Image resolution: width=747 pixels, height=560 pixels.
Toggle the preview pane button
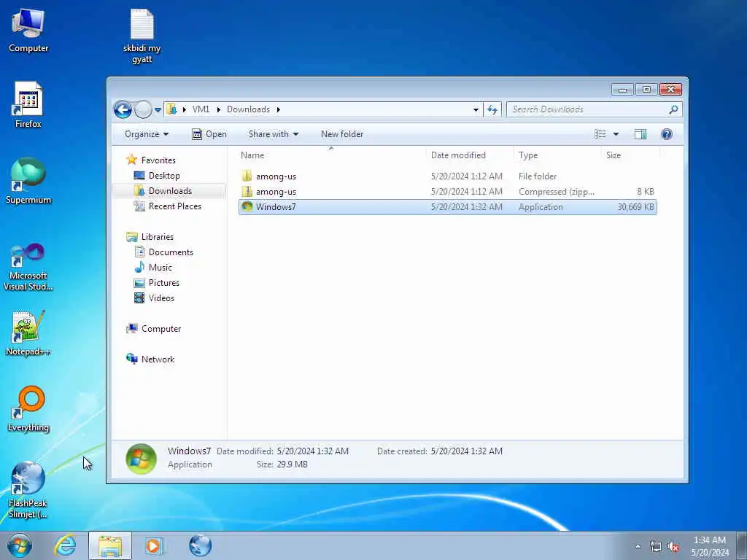[x=640, y=134]
